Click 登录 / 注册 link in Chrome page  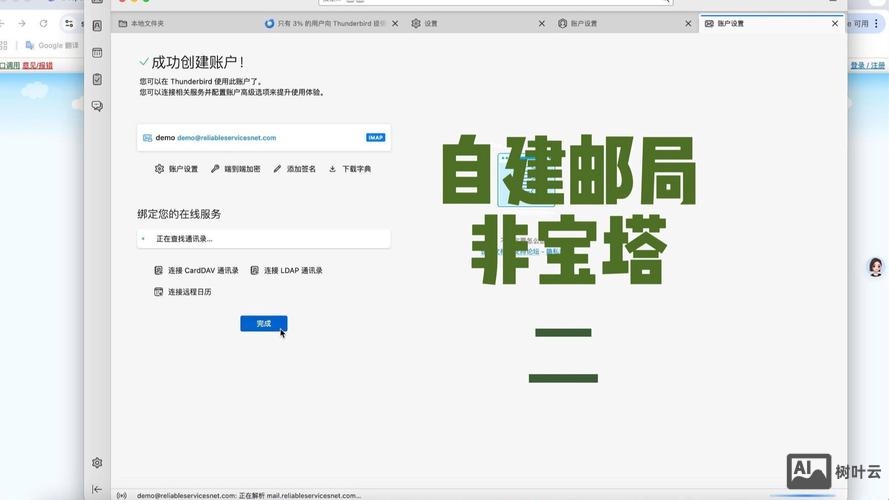(x=867, y=65)
